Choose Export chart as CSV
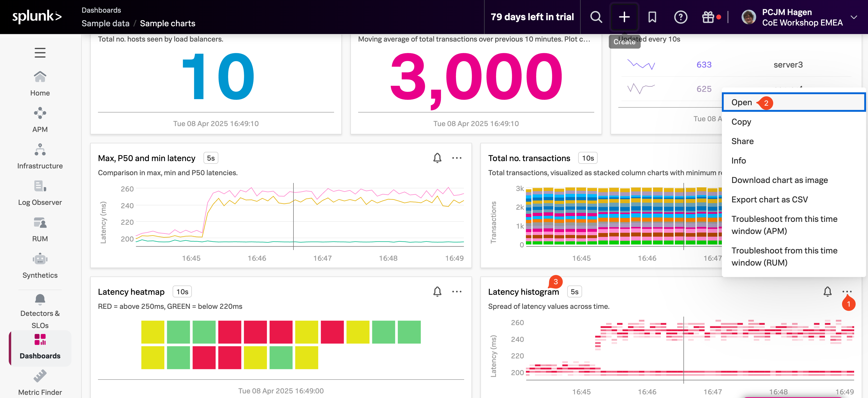The height and width of the screenshot is (398, 868). (769, 199)
